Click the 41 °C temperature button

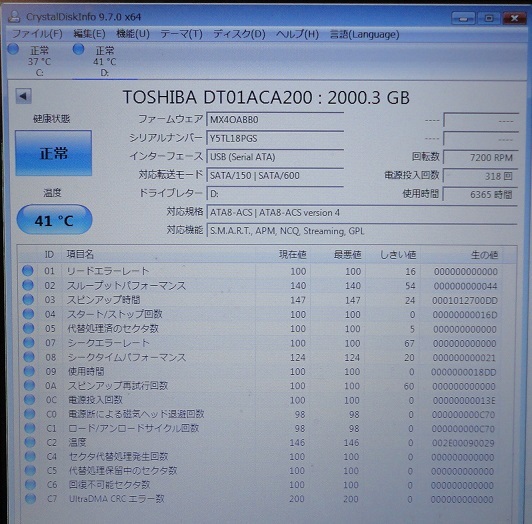click(x=54, y=220)
